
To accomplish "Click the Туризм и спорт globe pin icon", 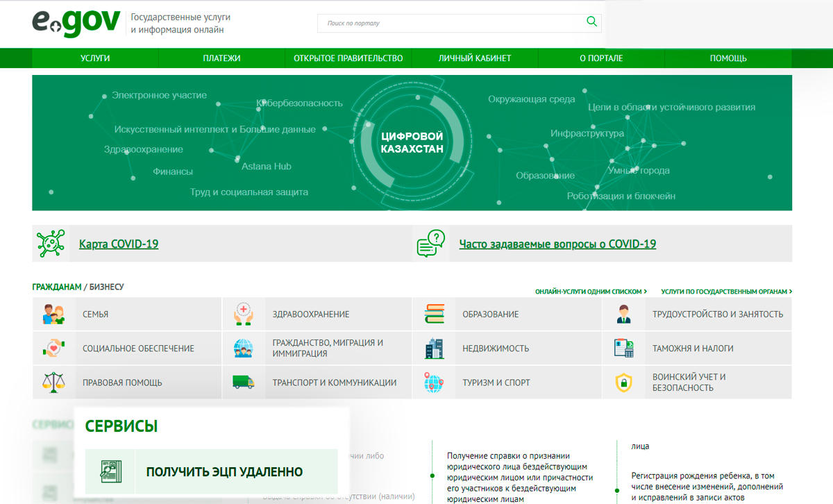I will click(434, 383).
